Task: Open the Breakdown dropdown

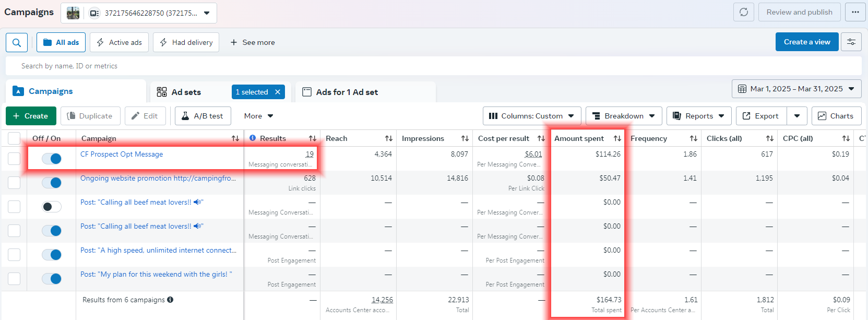Action: click(x=624, y=116)
